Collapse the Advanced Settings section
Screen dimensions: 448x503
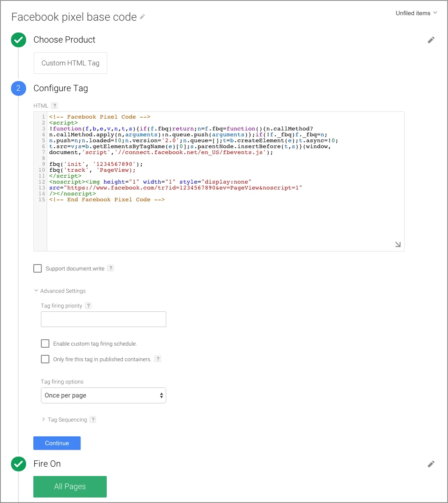60,291
